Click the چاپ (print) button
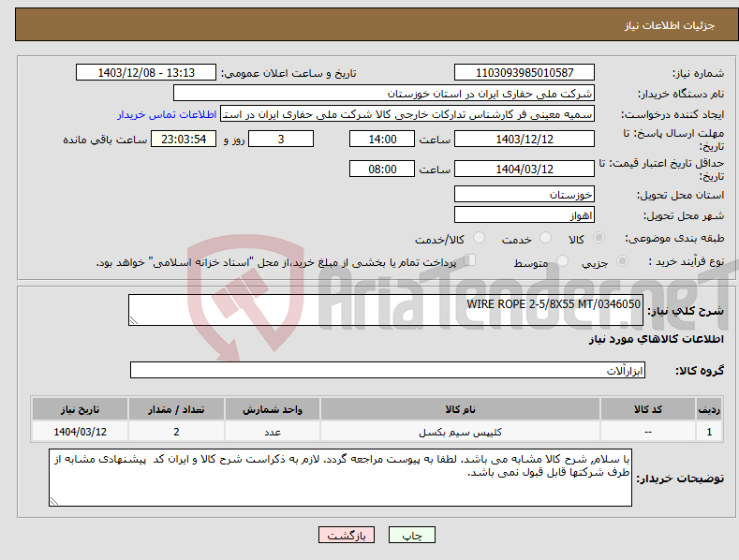Image resolution: width=739 pixels, height=560 pixels. point(411,535)
